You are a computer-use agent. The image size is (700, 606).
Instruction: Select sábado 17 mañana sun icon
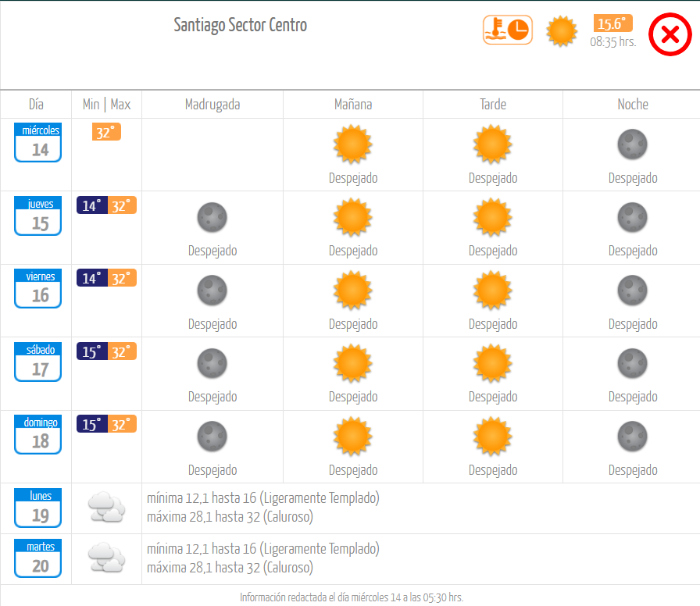click(352, 363)
